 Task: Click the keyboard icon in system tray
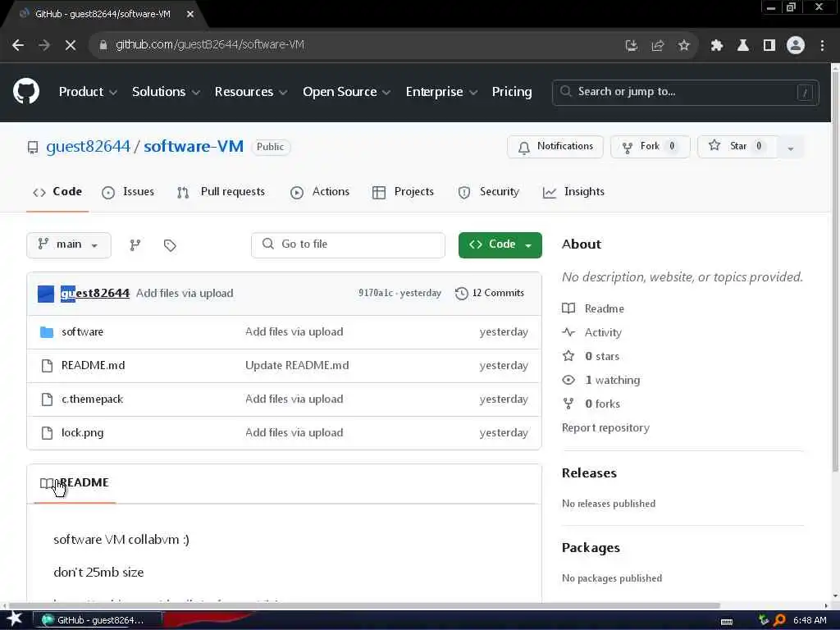727,622
